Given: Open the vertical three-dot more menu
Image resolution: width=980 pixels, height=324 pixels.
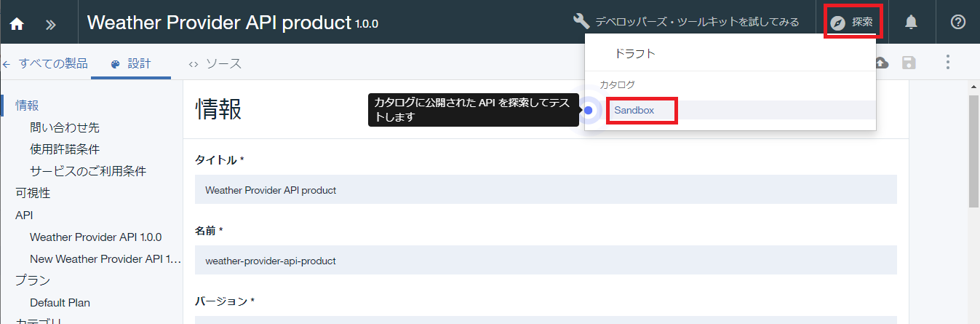Looking at the screenshot, I should (948, 62).
